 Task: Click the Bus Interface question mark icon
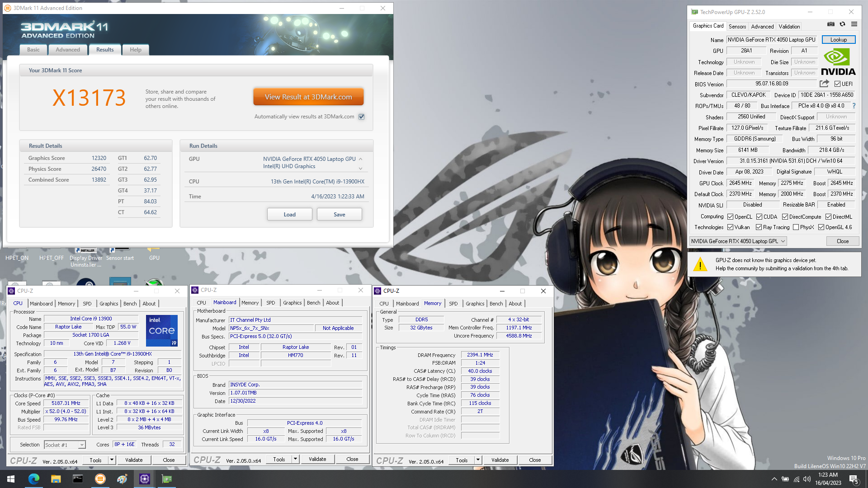pyautogui.click(x=854, y=106)
